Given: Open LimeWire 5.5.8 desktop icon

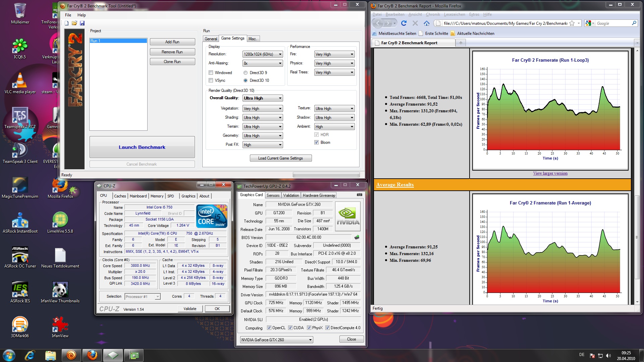Looking at the screenshot, I should tap(60, 223).
